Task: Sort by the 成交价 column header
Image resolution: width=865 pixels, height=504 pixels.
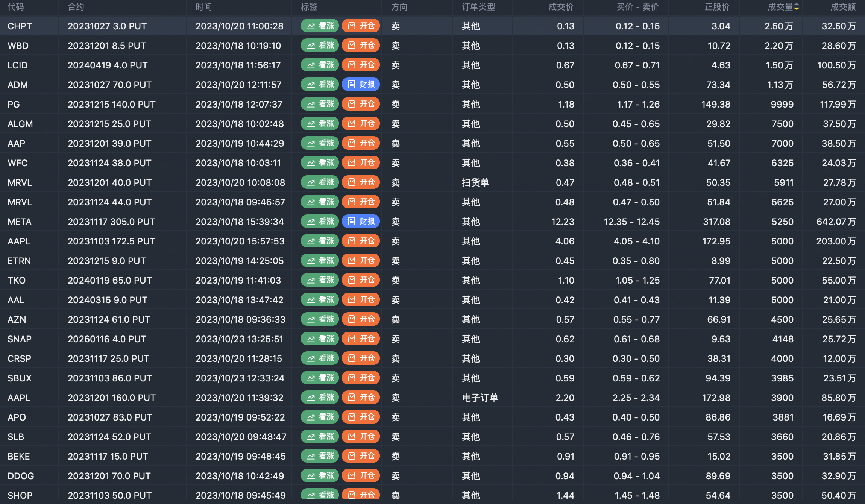Action: click(x=561, y=7)
